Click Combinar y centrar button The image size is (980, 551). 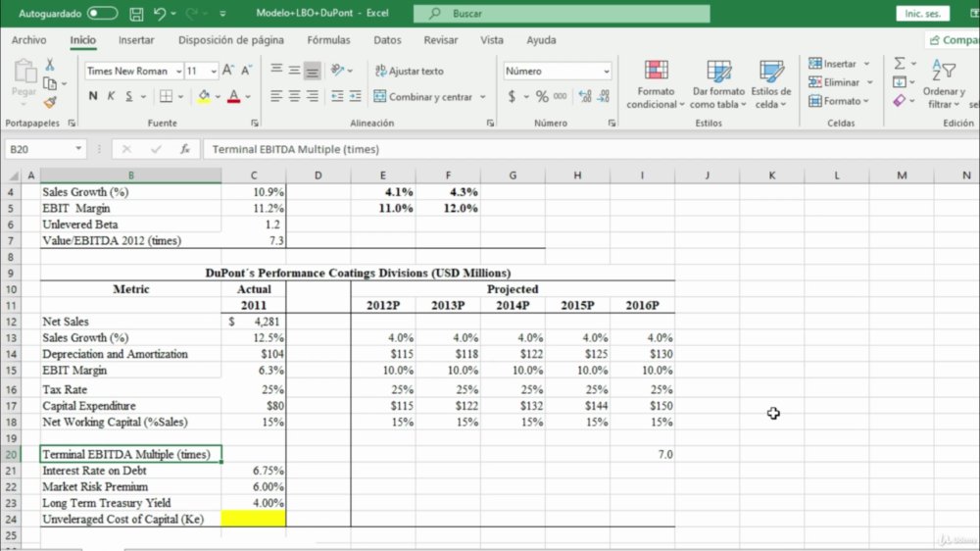423,97
